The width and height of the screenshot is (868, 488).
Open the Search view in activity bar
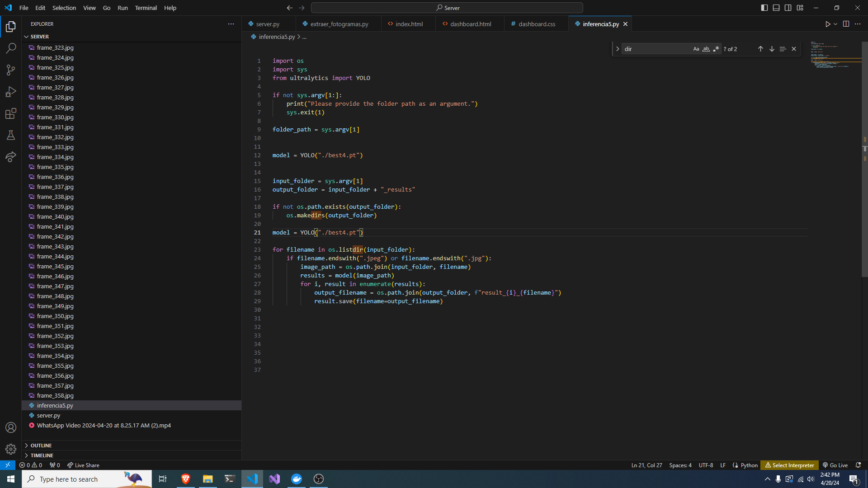[11, 48]
